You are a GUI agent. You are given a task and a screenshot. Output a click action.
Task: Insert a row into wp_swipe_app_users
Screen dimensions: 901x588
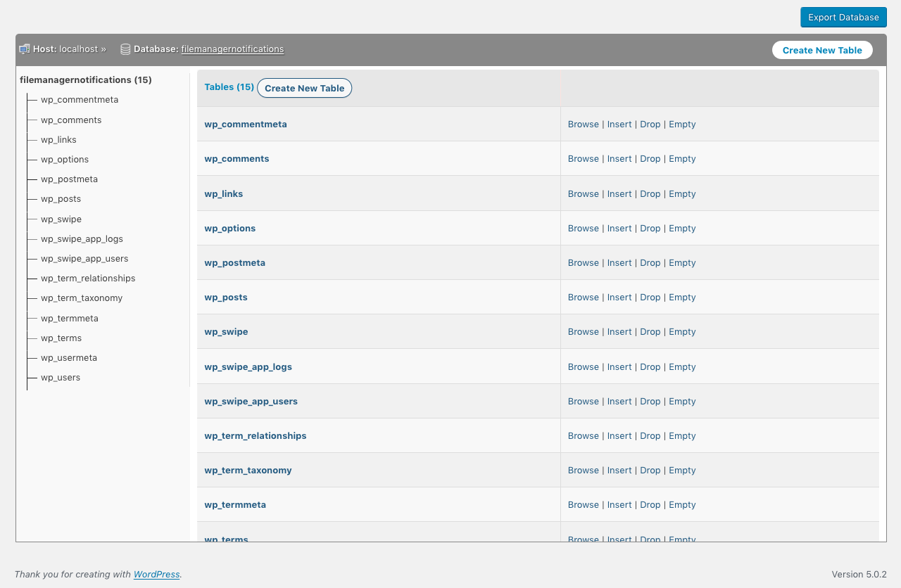(x=619, y=401)
